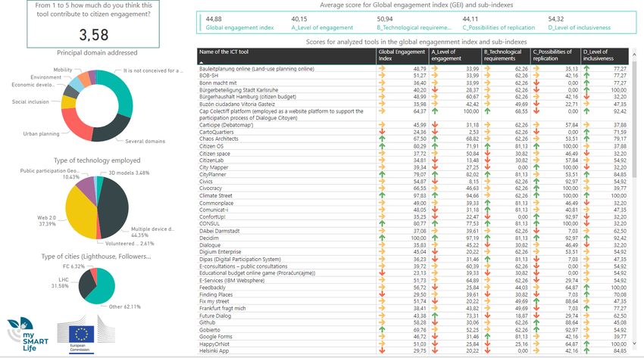
Task: Select the Github row name
Action: click(208, 322)
